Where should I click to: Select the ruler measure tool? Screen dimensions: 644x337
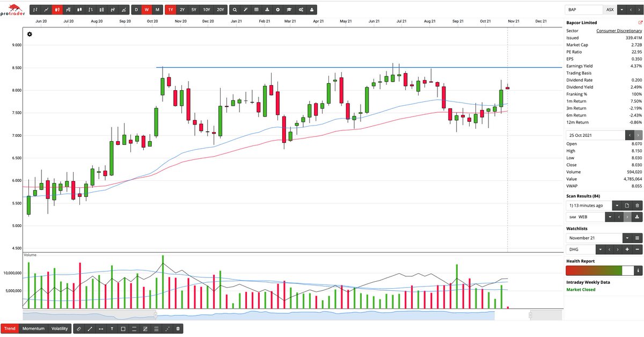click(79, 328)
